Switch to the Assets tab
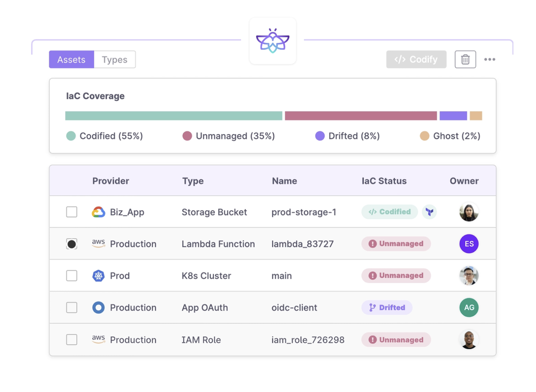 tap(71, 60)
